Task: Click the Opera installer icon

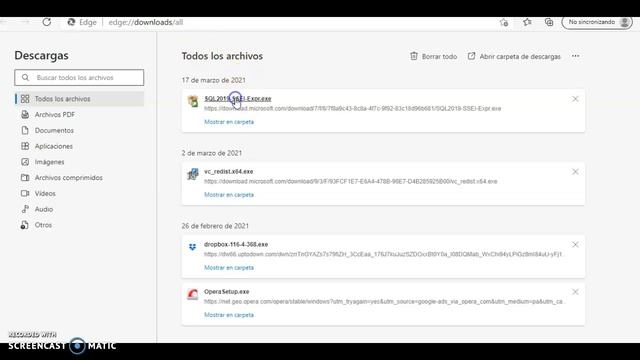Action: pos(193,294)
